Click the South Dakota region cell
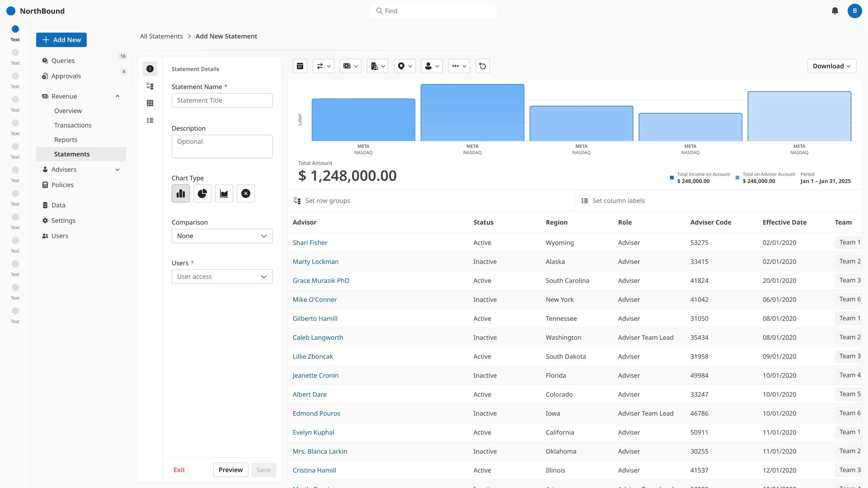The width and height of the screenshot is (868, 488). pyautogui.click(x=565, y=356)
